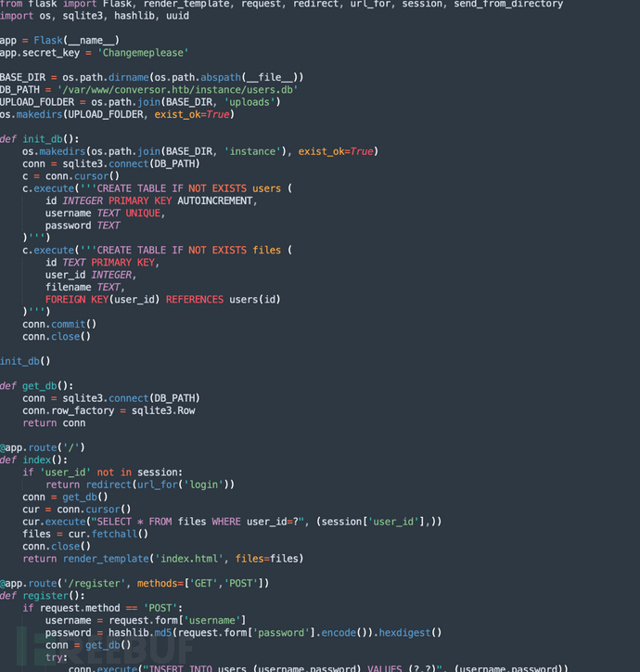Place cursor on 'def init_db():' line

click(x=39, y=139)
